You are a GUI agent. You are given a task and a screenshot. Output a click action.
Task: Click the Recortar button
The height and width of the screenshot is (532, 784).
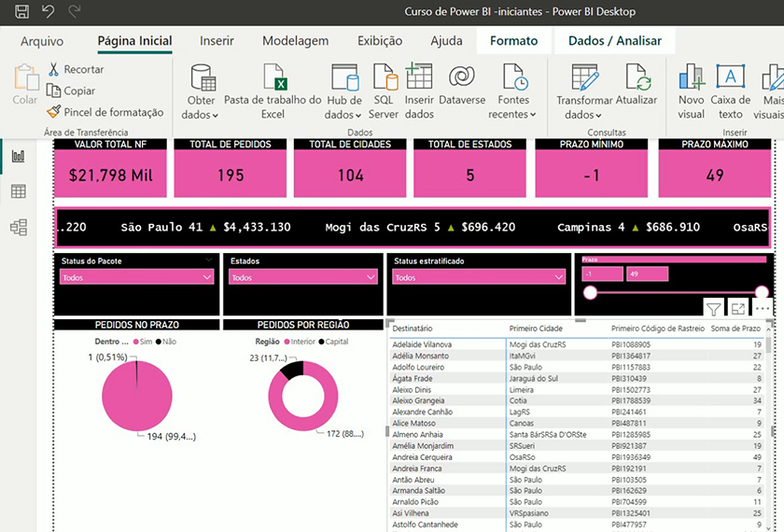(x=75, y=69)
